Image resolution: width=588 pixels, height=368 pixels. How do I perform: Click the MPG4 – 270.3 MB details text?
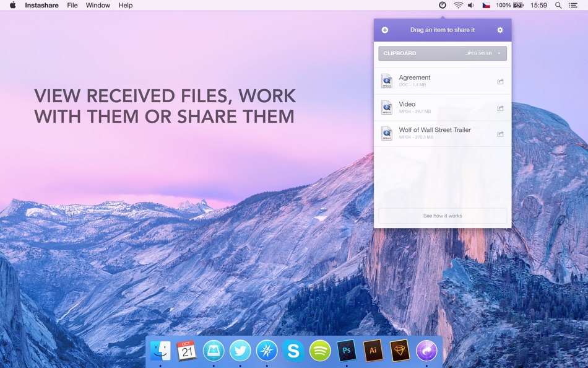click(416, 138)
